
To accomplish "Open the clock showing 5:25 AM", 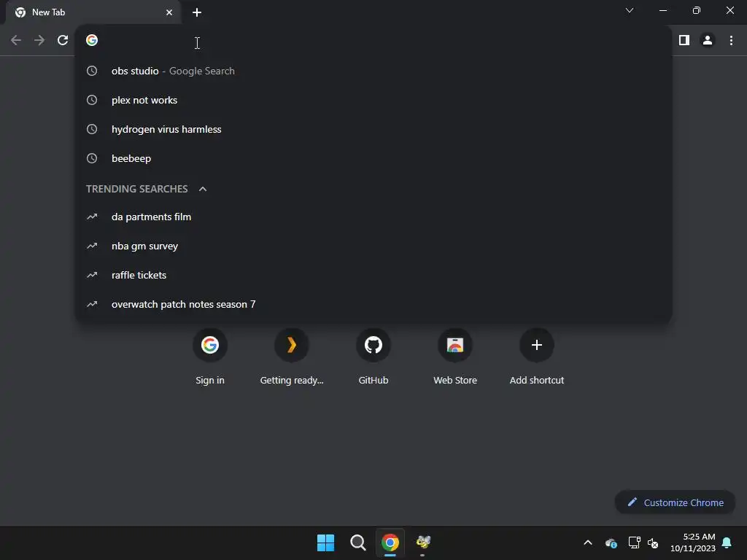I will tap(693, 542).
